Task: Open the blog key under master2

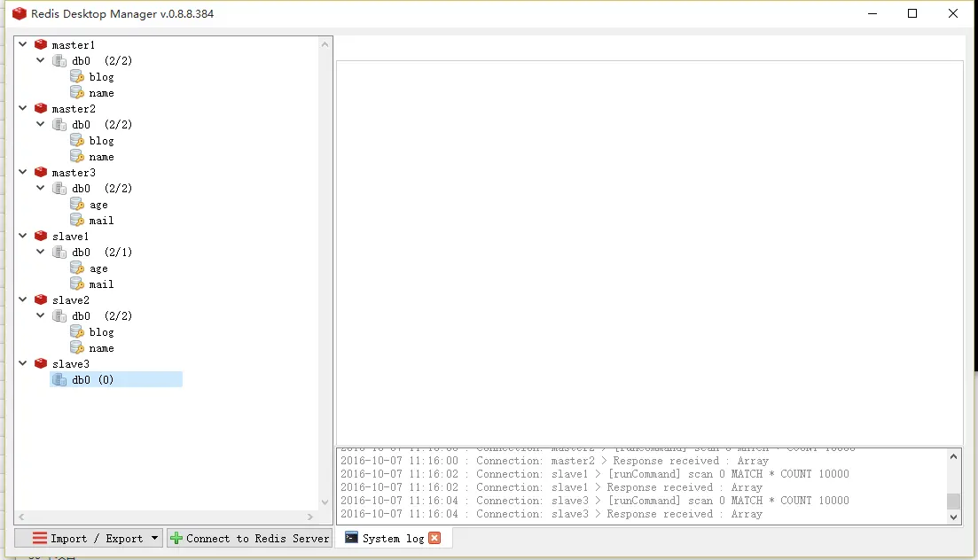Action: 101,141
